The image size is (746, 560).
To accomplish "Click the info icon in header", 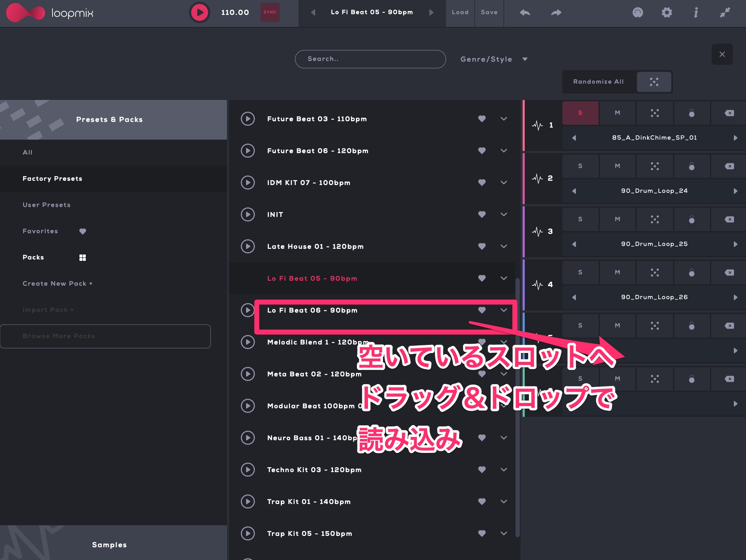I will click(x=696, y=12).
